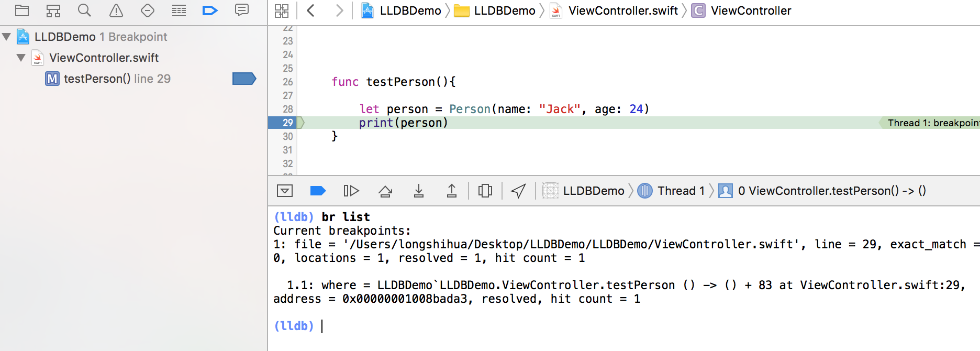Collapse the ViewController.swift breakpoint list
The height and width of the screenshot is (351, 980).
21,58
